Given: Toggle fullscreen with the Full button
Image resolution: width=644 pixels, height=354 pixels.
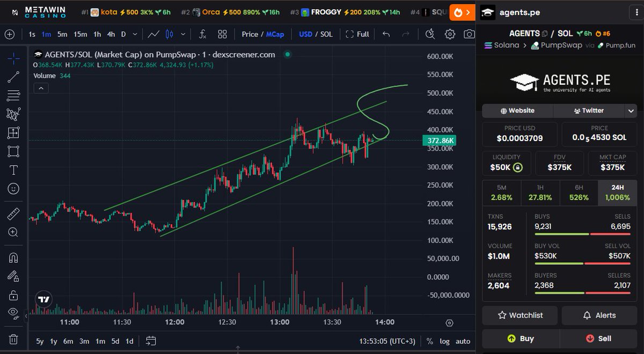Looking at the screenshot, I should tap(357, 34).
